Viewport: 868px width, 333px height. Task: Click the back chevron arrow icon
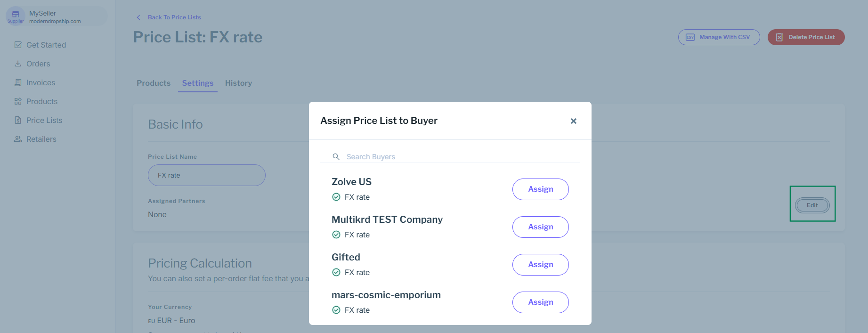pos(138,17)
